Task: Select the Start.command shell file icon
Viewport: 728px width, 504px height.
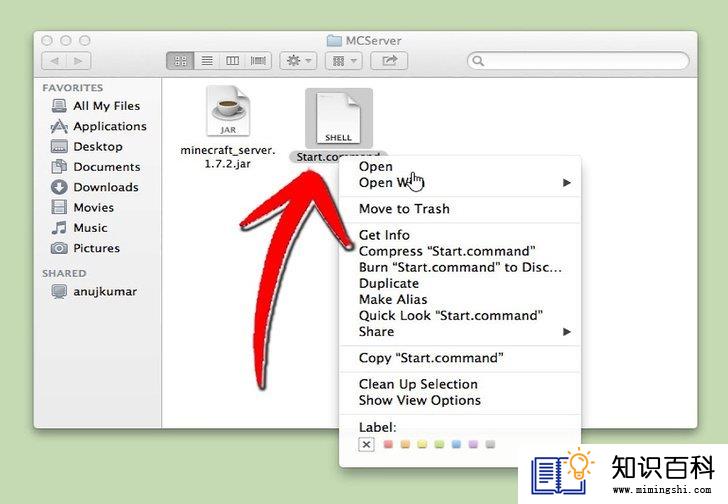Action: (x=338, y=118)
